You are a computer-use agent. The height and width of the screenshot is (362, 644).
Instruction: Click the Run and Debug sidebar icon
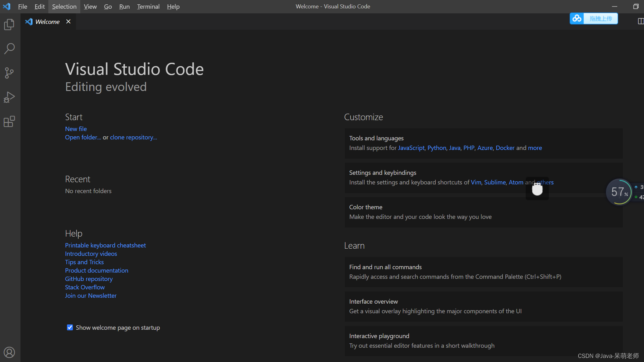tap(10, 97)
